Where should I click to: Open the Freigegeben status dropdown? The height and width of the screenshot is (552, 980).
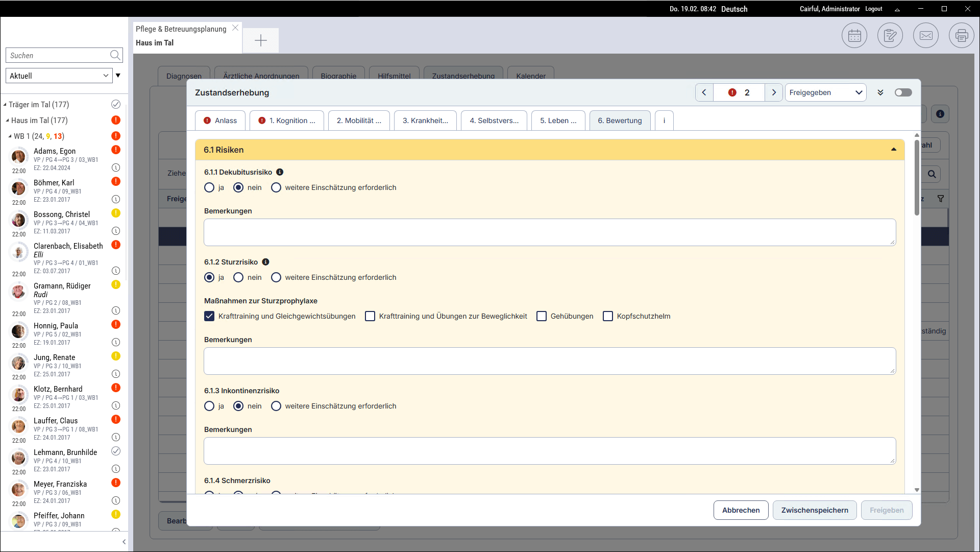[x=825, y=92]
